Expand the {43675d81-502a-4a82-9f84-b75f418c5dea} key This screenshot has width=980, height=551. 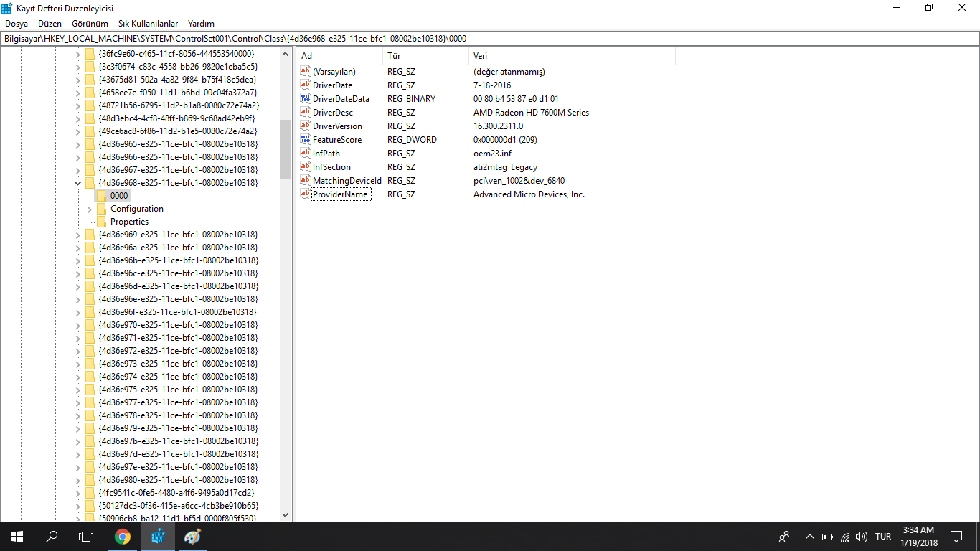(x=77, y=80)
